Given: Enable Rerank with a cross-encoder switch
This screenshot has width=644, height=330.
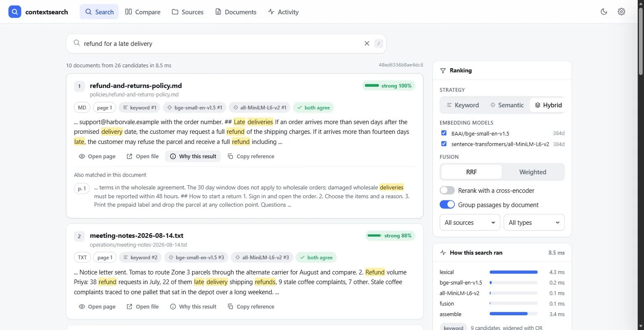Looking at the screenshot, I should point(447,191).
